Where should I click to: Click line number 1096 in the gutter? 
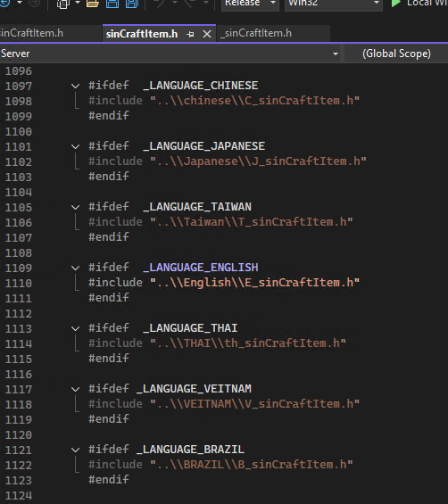[x=19, y=71]
